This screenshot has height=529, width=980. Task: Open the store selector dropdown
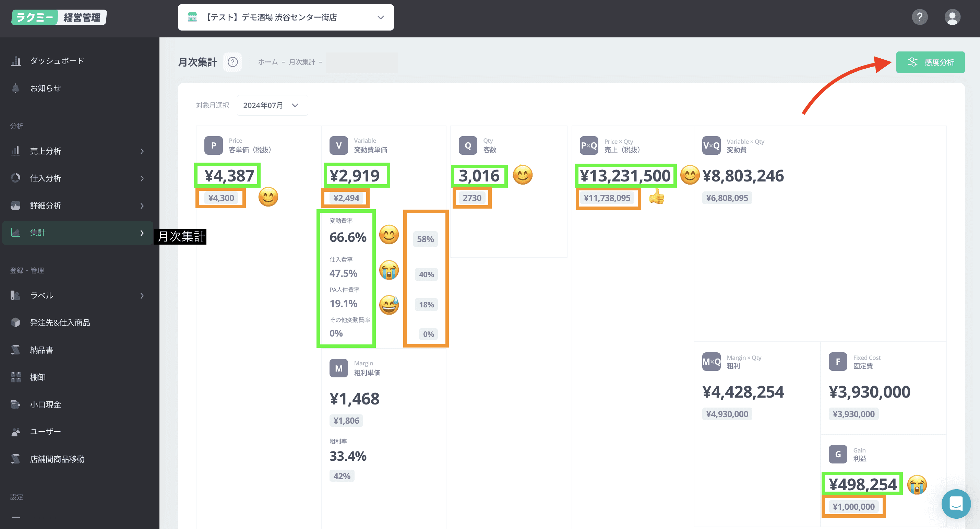[286, 17]
